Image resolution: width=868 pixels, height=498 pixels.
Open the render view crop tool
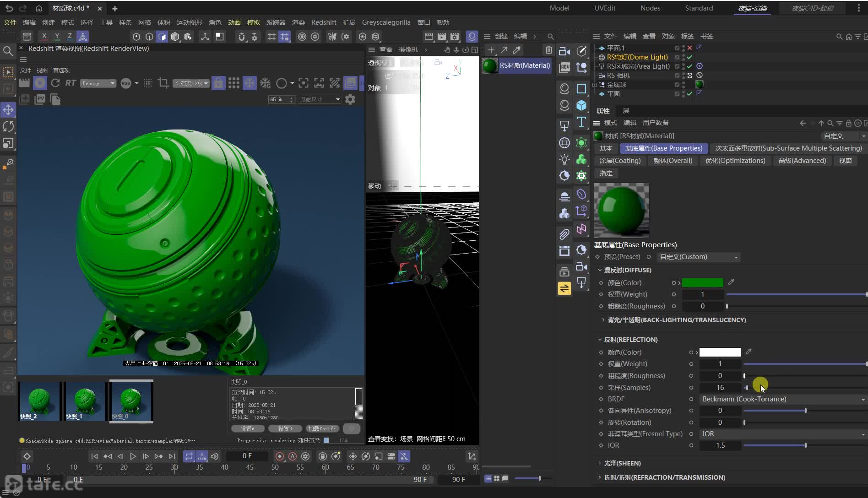click(x=163, y=83)
